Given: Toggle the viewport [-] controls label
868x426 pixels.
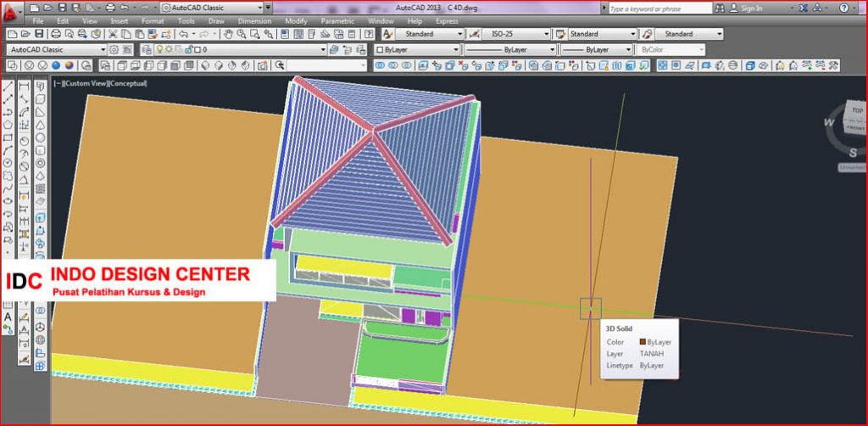Looking at the screenshot, I should 58,84.
